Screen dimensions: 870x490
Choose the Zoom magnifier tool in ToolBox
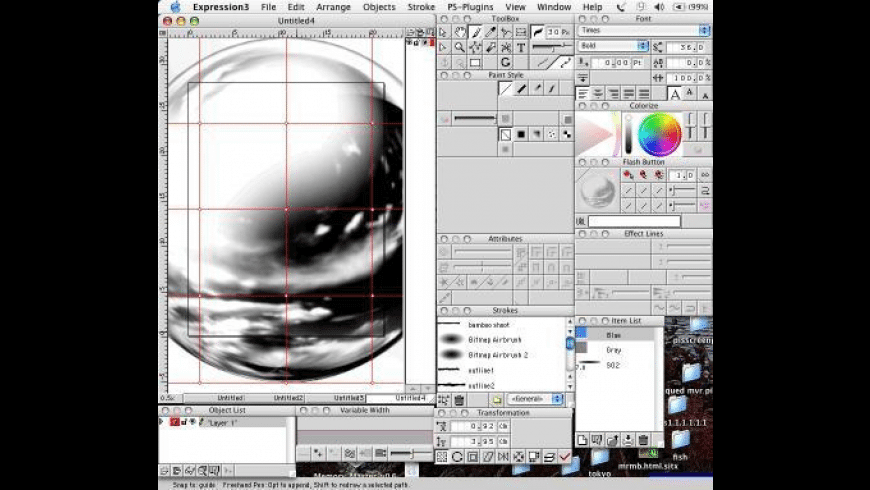(459, 47)
